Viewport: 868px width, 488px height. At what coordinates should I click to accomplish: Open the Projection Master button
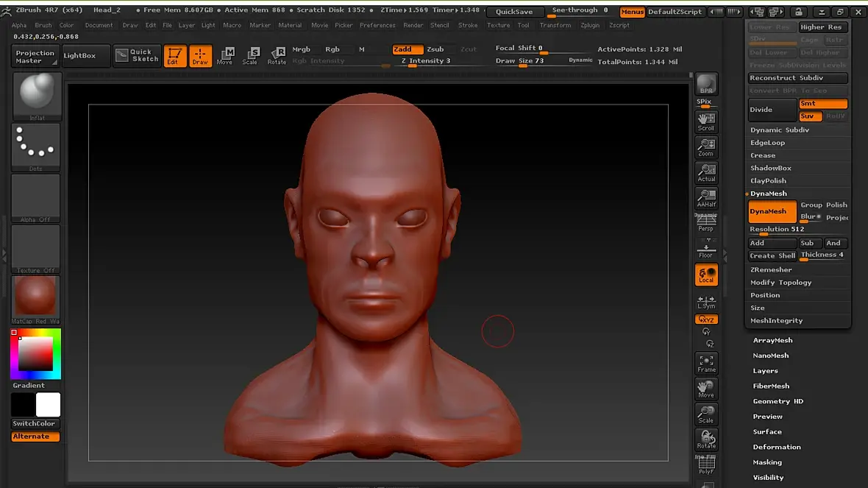click(x=35, y=57)
